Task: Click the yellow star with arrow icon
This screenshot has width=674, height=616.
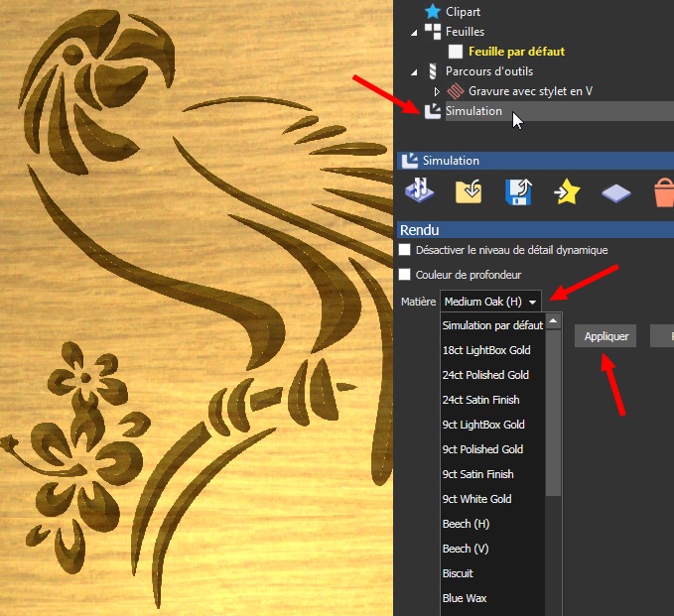Action: [568, 191]
